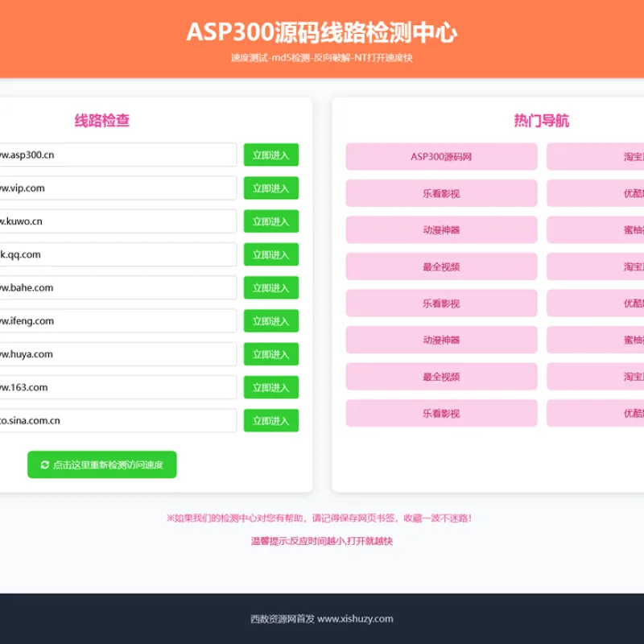This screenshot has height=644, width=644.
Task: Open 最全视频 directly above the second 乐看影视
Action: [441, 266]
